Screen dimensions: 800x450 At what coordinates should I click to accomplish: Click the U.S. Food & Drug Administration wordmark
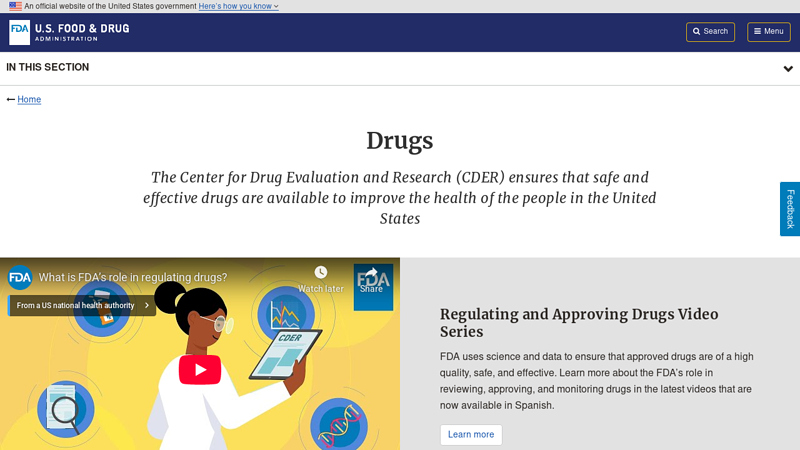(x=82, y=32)
